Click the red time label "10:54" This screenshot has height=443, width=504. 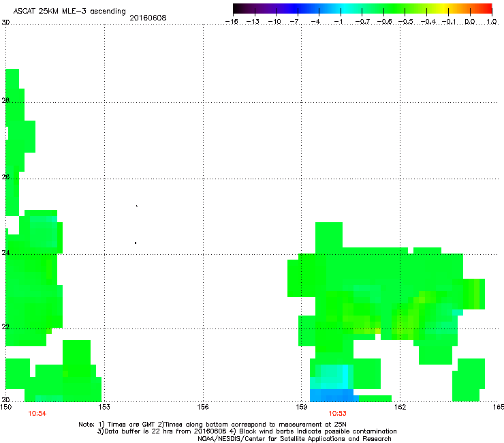pyautogui.click(x=37, y=414)
